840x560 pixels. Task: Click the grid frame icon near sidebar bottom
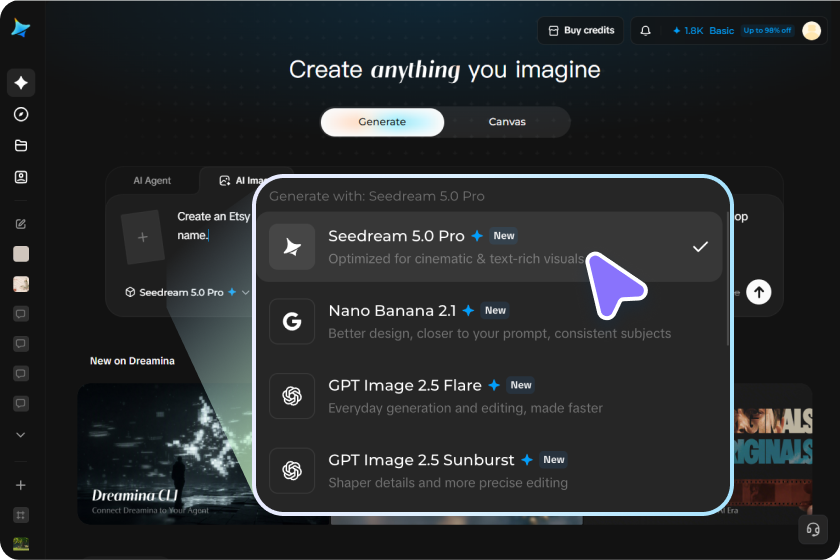(x=21, y=515)
